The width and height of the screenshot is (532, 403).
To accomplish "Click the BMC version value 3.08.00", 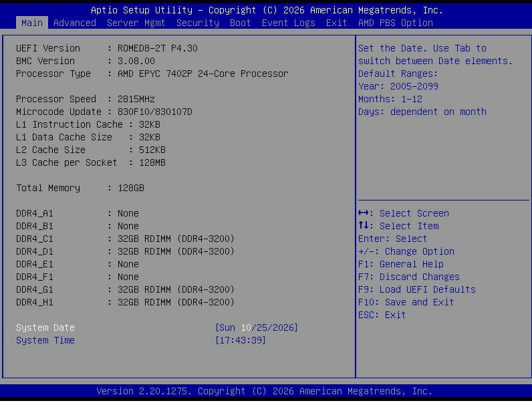I will 136,61.
